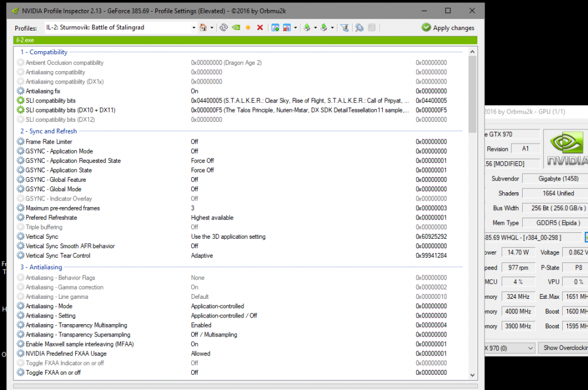The image size is (588, 390).
Task: Click the 'Highest available' value
Action: (212, 218)
